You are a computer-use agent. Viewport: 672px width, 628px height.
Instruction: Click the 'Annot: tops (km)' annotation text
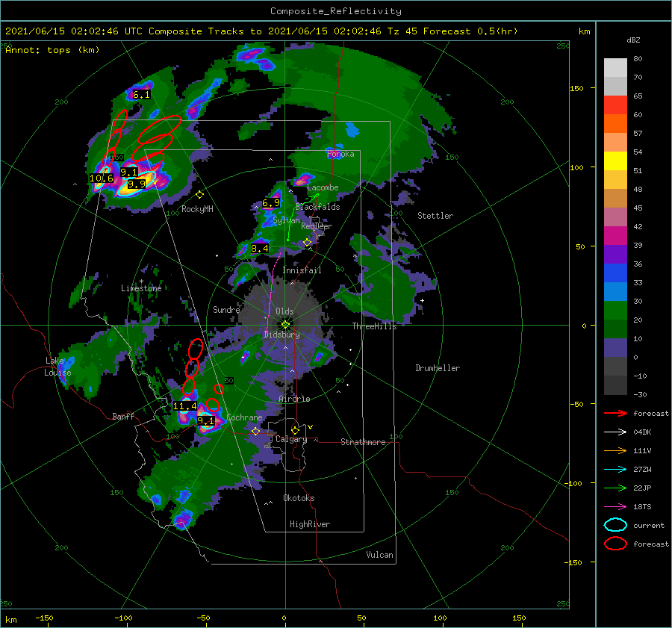(52, 50)
